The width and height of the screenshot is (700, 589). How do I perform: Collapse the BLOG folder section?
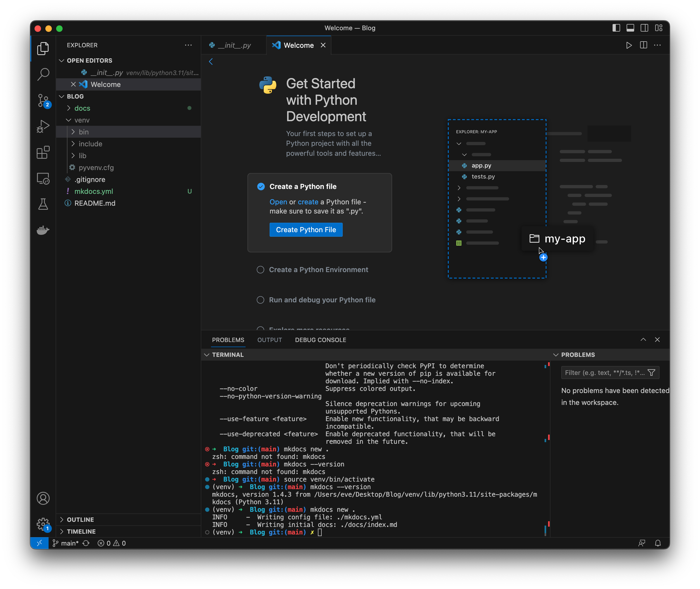(x=128, y=96)
